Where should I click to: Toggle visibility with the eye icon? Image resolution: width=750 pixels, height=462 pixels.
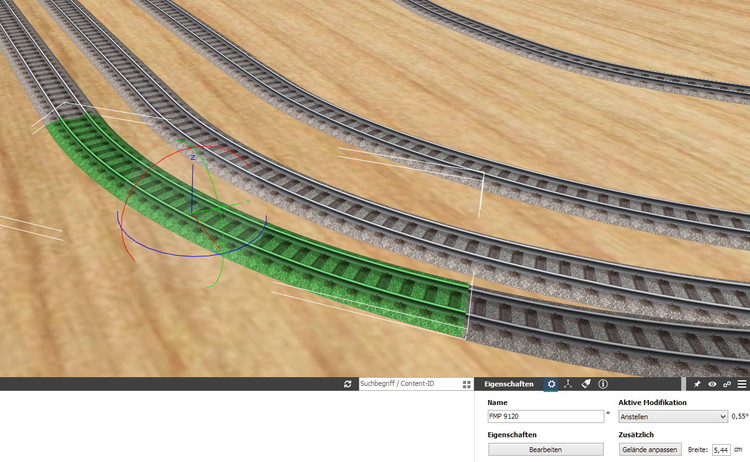click(x=712, y=384)
